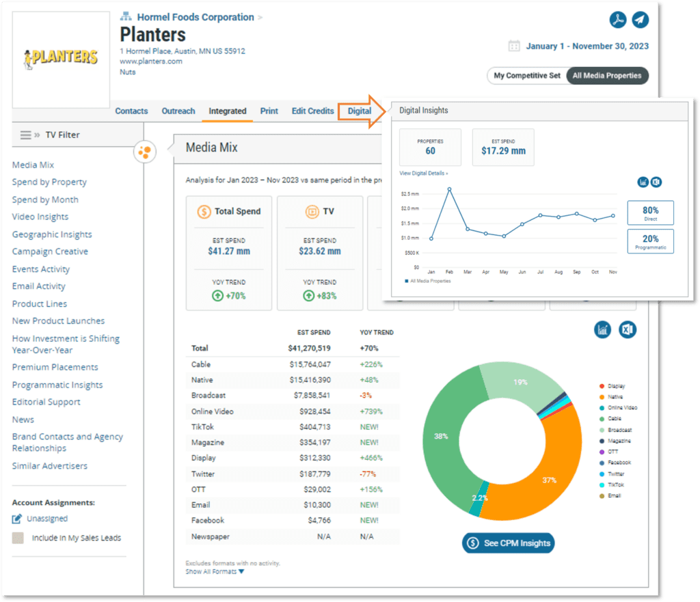
Task: Click the PDF export icon at top right
Action: tap(618, 20)
